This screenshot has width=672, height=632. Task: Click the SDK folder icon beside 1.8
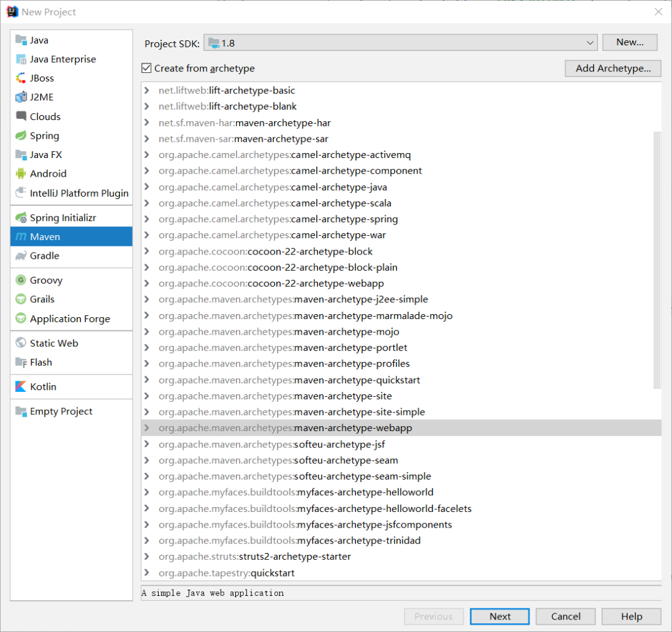point(214,43)
